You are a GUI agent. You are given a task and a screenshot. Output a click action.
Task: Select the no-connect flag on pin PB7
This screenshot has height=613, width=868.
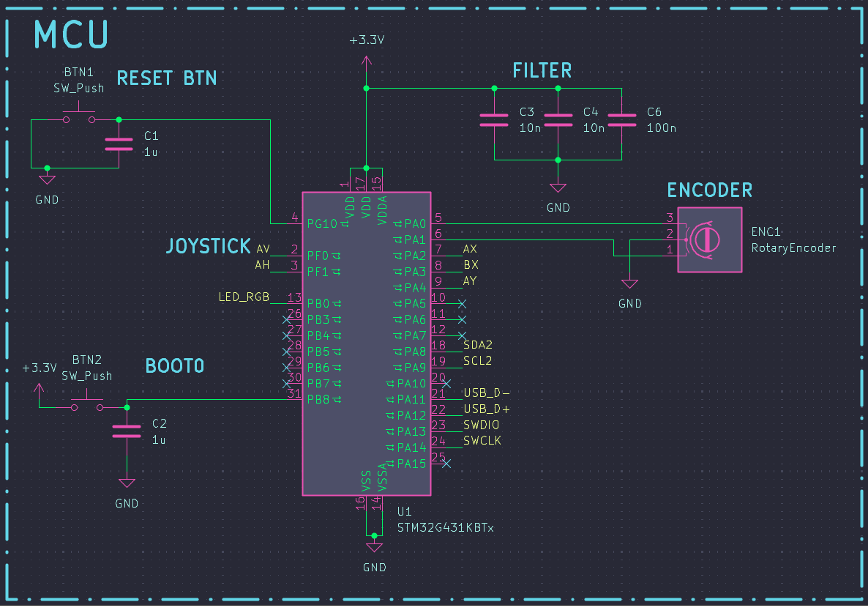[286, 384]
